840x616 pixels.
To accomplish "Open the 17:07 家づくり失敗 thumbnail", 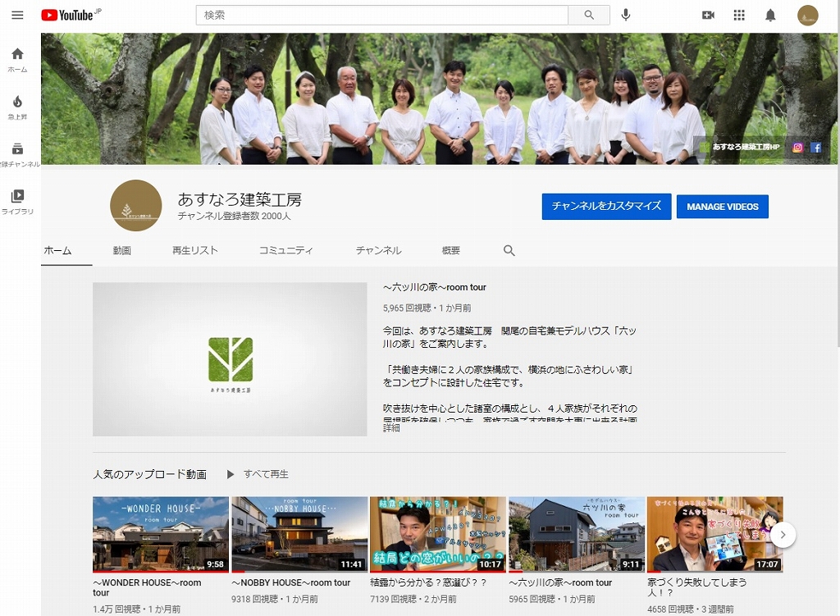I will [715, 534].
